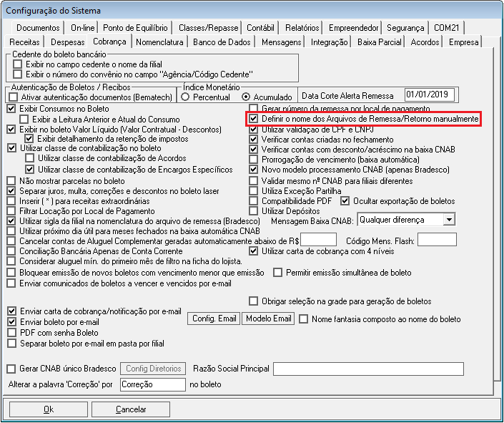
Task: Open the Ponto de Equilíbrio tab
Action: 135,28
